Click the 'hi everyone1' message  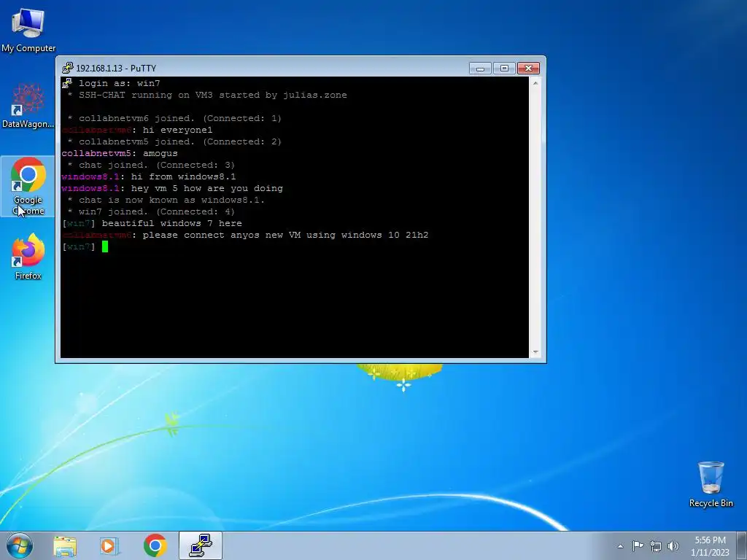177,130
